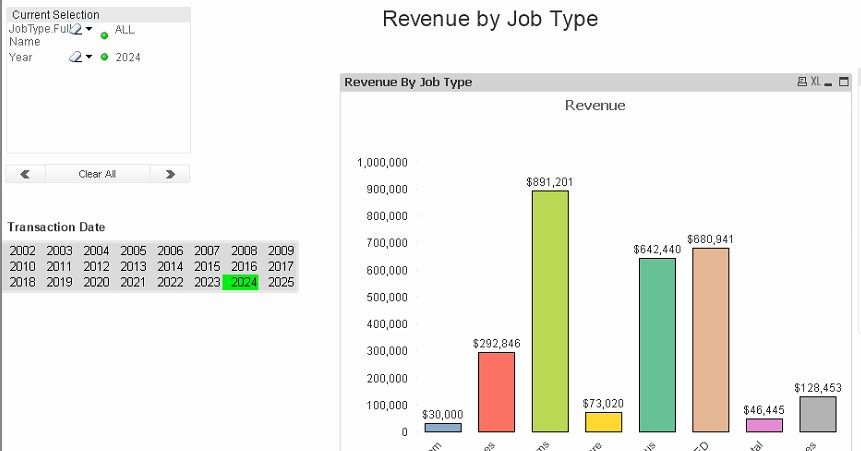The image size is (861, 451).
Task: Go back one selection step
Action: pos(25,174)
